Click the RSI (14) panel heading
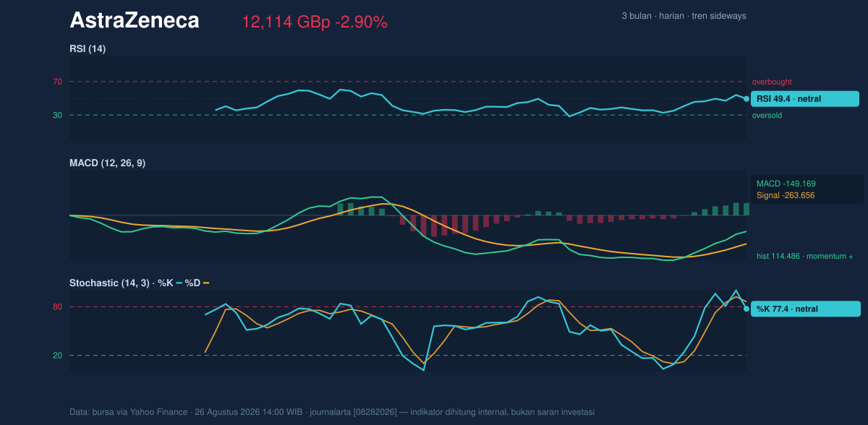868x425 pixels. [x=88, y=48]
